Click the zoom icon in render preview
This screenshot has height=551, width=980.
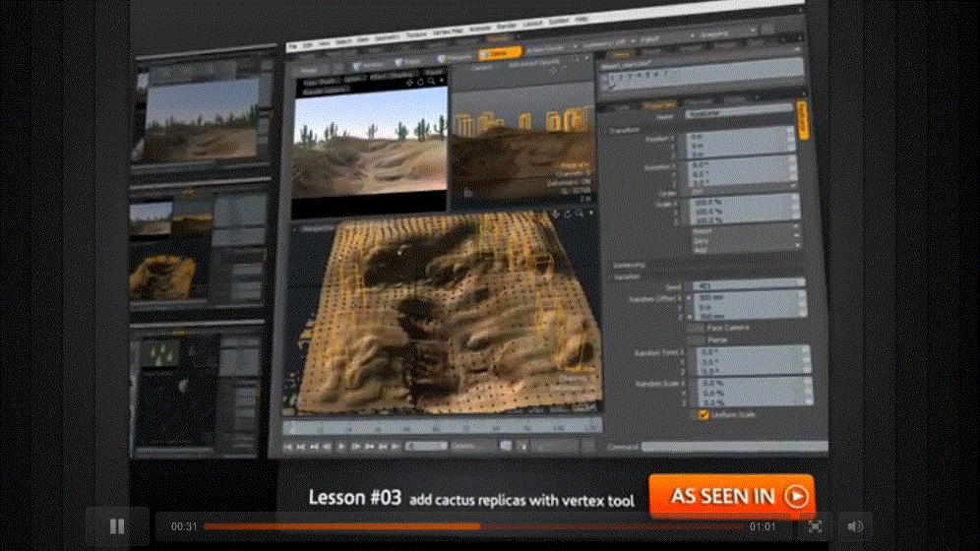431,82
